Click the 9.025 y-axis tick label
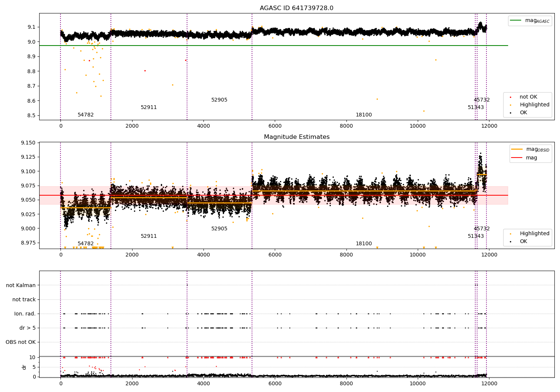 point(28,214)
